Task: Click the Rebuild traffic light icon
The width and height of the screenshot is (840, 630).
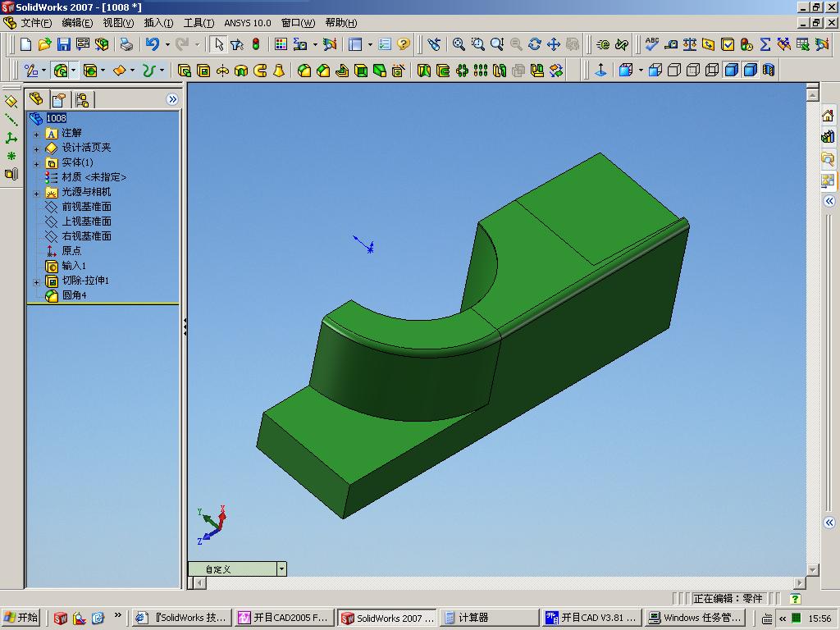Action: [256, 44]
